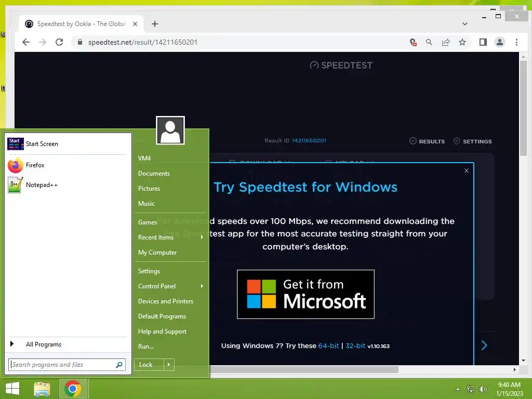Click the SPEEDTEST logo
532x399 pixels.
(341, 65)
